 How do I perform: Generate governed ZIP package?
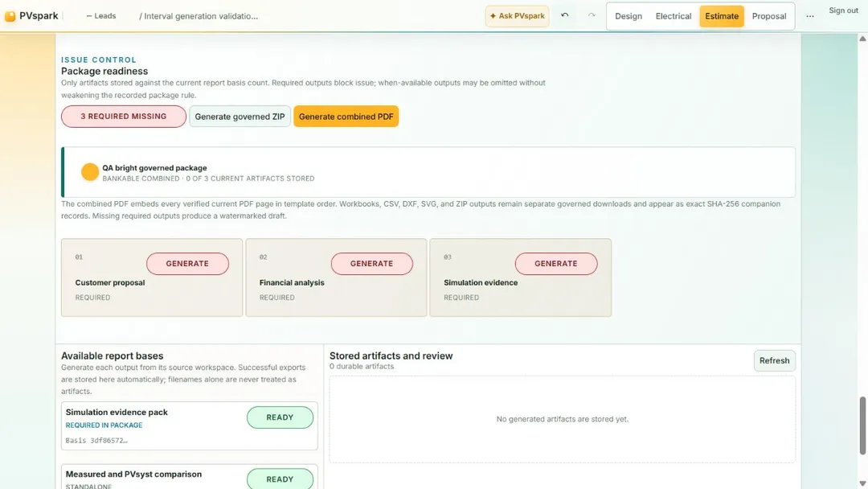(x=240, y=117)
